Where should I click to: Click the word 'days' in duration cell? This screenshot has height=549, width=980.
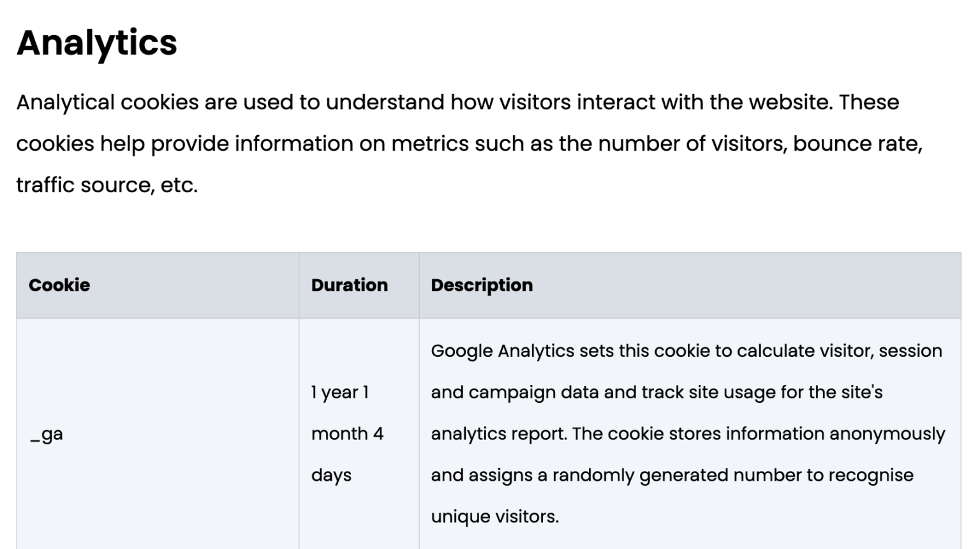click(331, 476)
